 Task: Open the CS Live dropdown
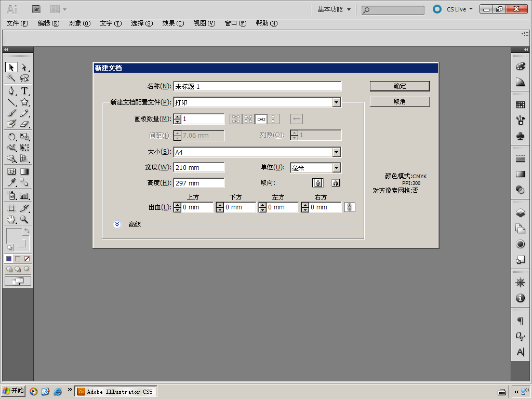(459, 9)
